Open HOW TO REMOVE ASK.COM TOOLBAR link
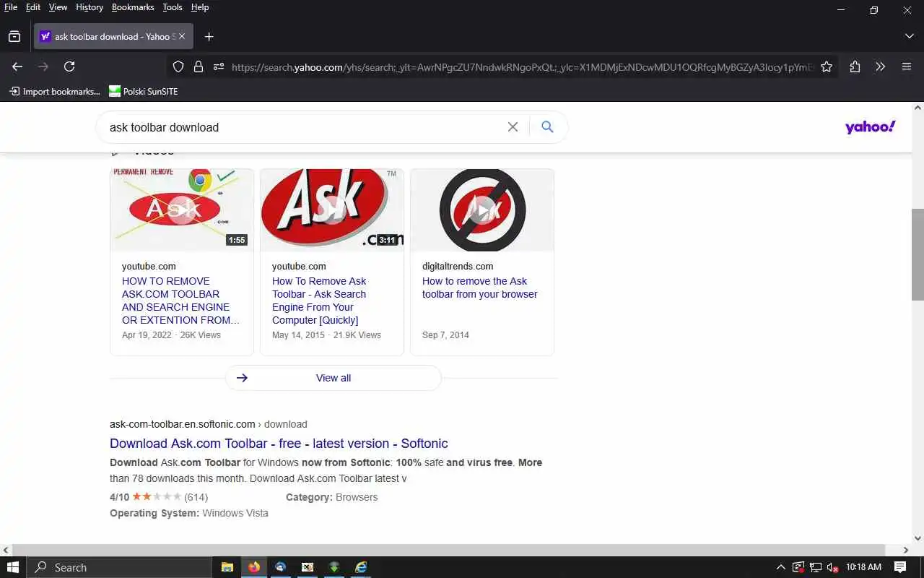This screenshot has width=924, height=578. pos(180,301)
